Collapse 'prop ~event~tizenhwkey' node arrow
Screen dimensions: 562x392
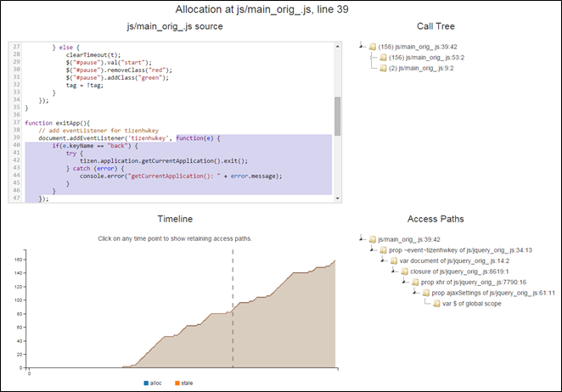(373, 250)
